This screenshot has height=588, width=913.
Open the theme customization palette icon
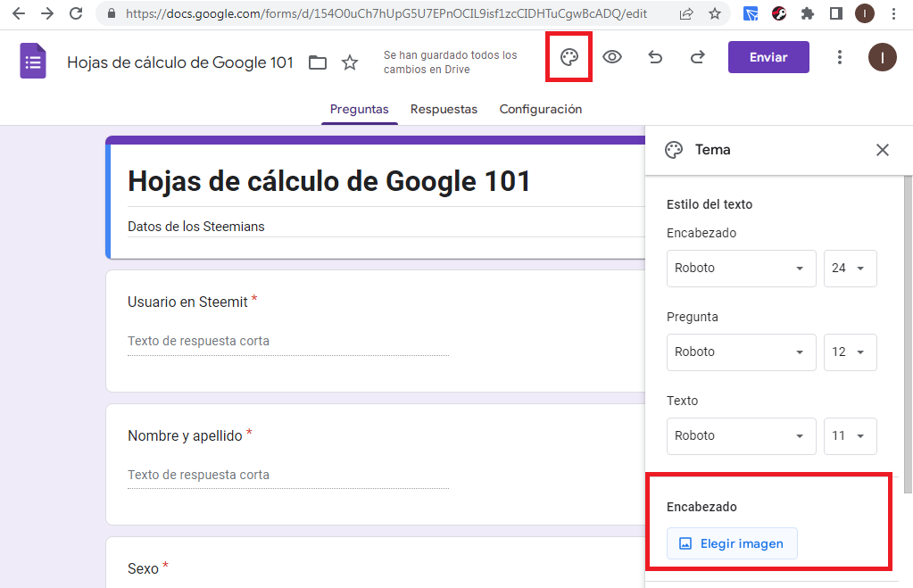click(569, 57)
